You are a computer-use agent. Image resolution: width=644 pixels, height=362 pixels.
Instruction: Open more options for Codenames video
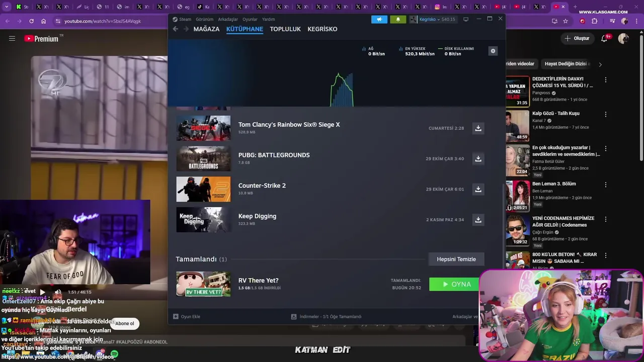[x=606, y=219]
